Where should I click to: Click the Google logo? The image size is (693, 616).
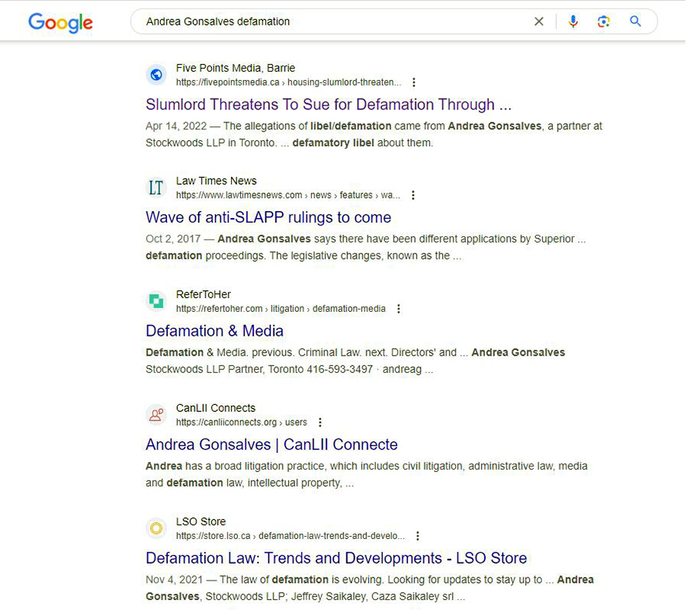click(61, 22)
